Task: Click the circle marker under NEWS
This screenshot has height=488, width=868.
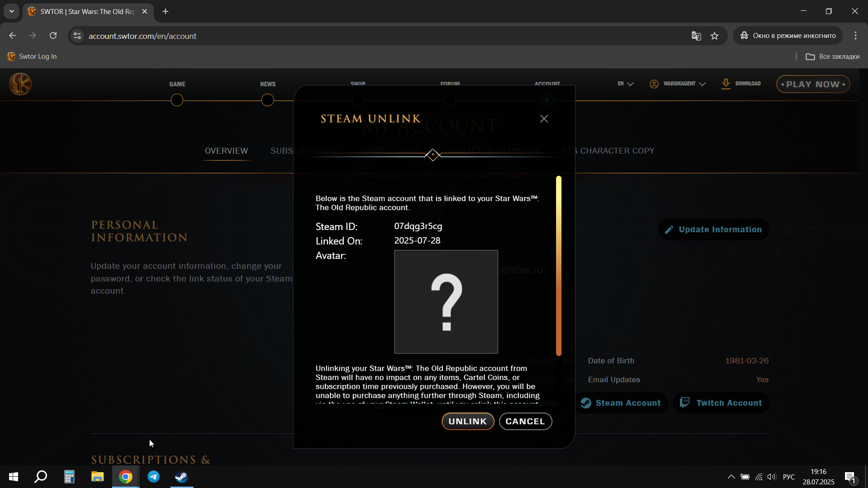Action: click(x=268, y=100)
